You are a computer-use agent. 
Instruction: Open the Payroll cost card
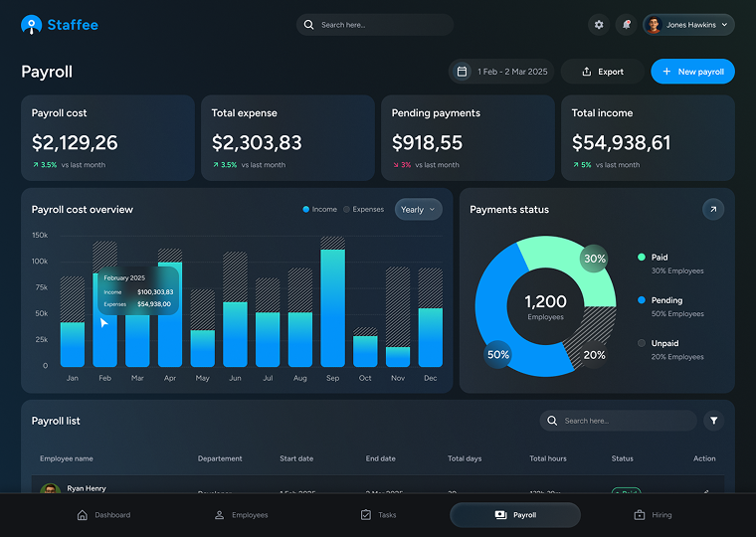[x=107, y=138]
